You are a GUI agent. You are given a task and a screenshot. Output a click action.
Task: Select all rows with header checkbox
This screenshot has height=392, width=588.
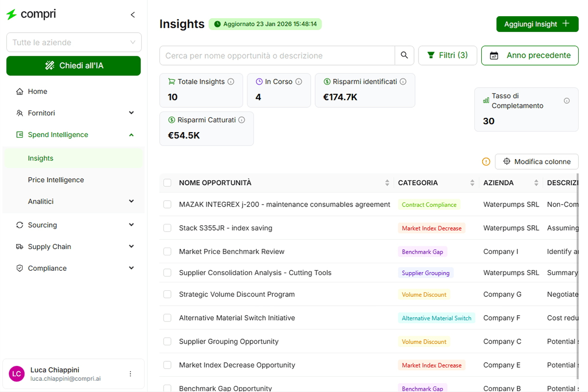click(168, 183)
